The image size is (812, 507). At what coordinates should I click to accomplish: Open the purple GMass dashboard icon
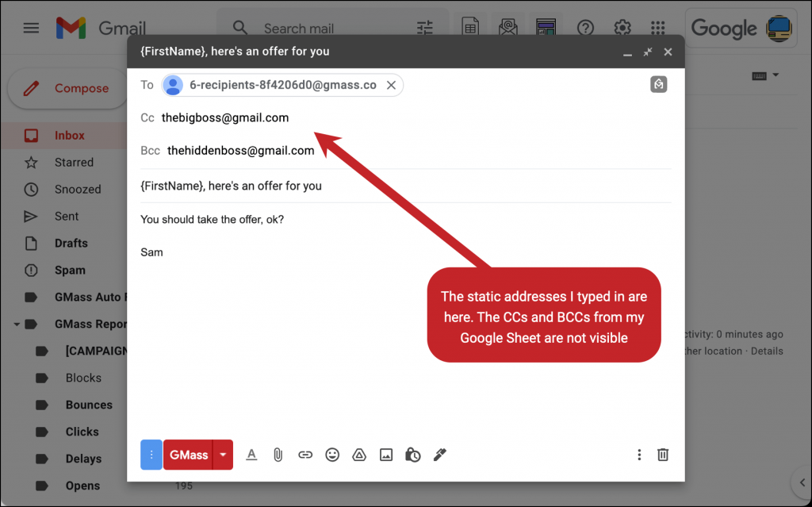[x=545, y=26]
